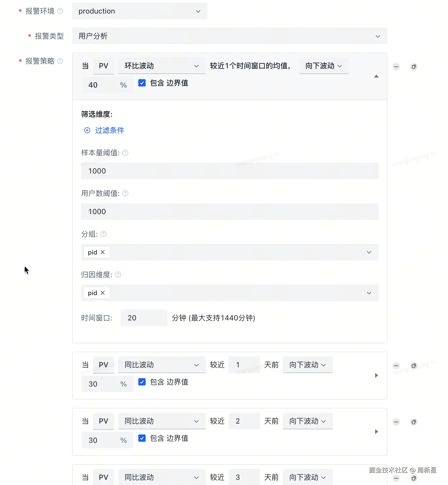The height and width of the screenshot is (485, 448).
Task: Click the 时间窗口 minutes input field
Action: (144, 318)
